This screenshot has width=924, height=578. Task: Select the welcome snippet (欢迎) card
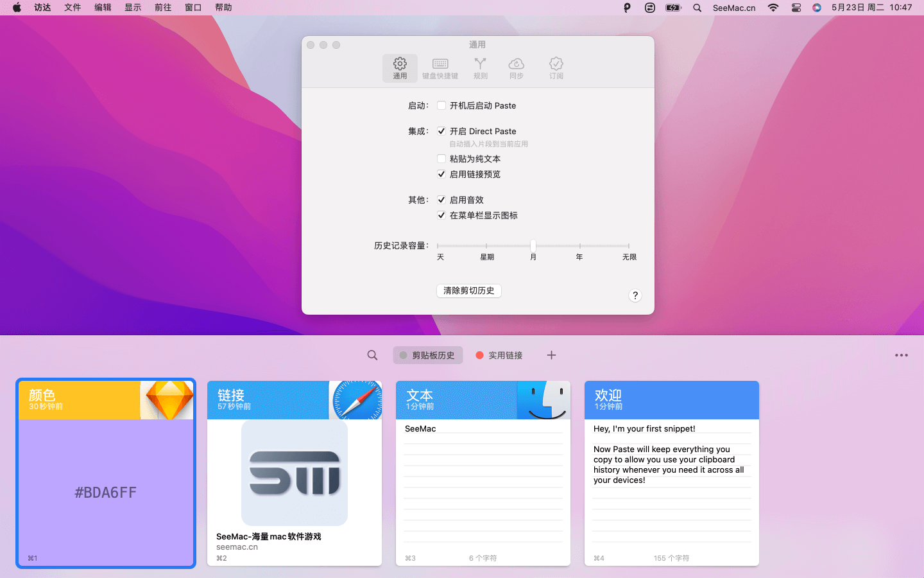coord(672,473)
